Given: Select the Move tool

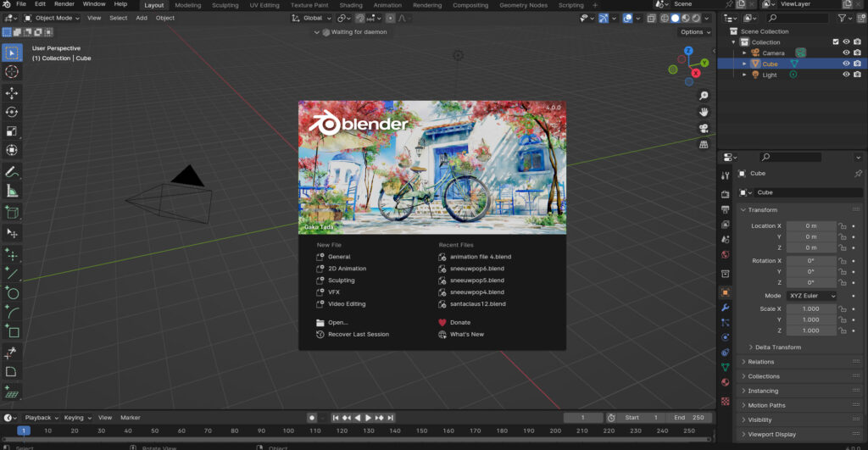Looking at the screenshot, I should tap(12, 92).
